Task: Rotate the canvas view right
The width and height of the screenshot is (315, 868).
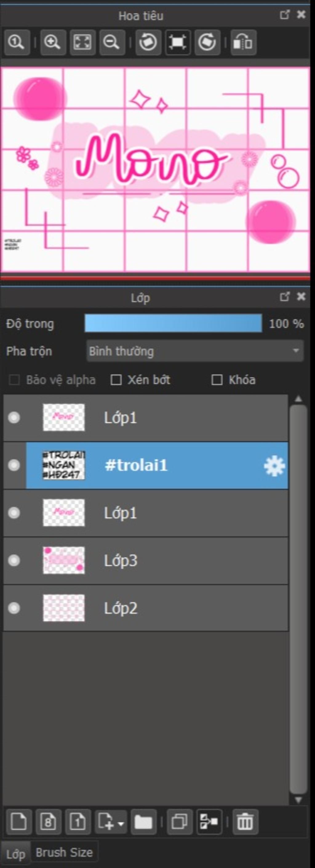Action: point(207,43)
